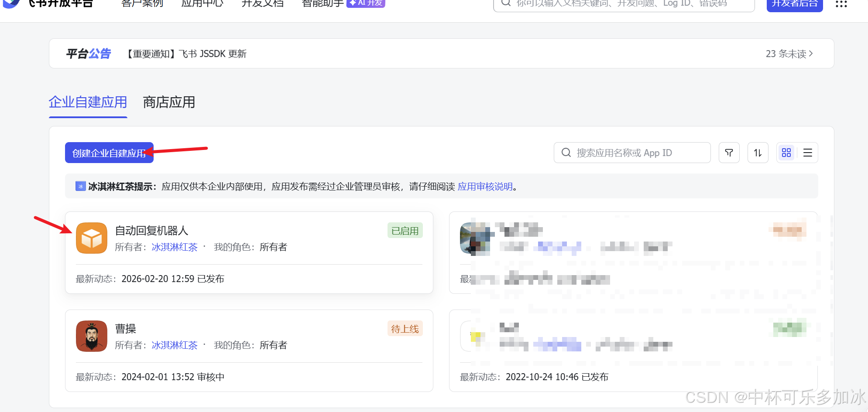Open the 应用审核说明 link
The height and width of the screenshot is (412, 868).
point(485,186)
